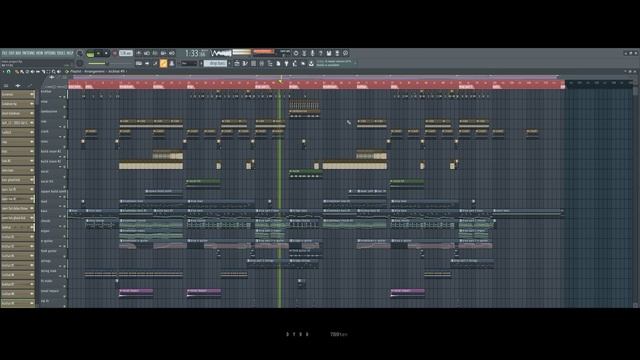The image size is (640, 360).
Task: Toggle typing keyboard to piano icon
Action: coord(139,63)
